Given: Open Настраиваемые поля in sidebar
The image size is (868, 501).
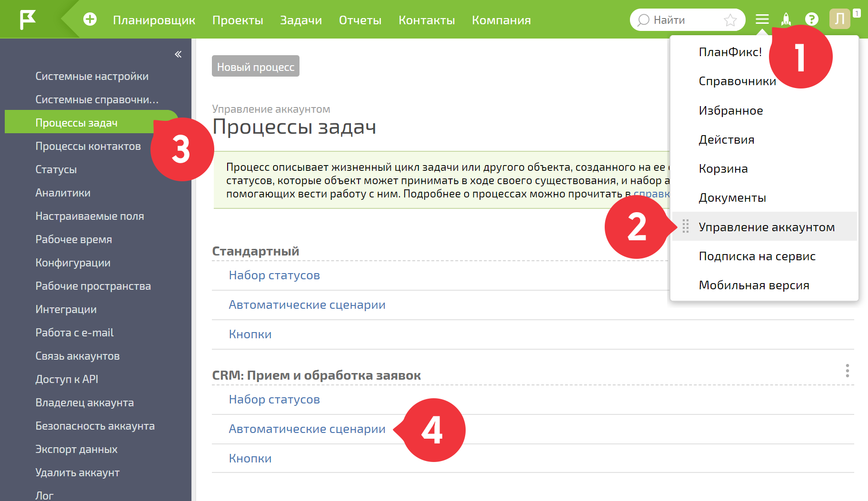Looking at the screenshot, I should click(x=90, y=216).
